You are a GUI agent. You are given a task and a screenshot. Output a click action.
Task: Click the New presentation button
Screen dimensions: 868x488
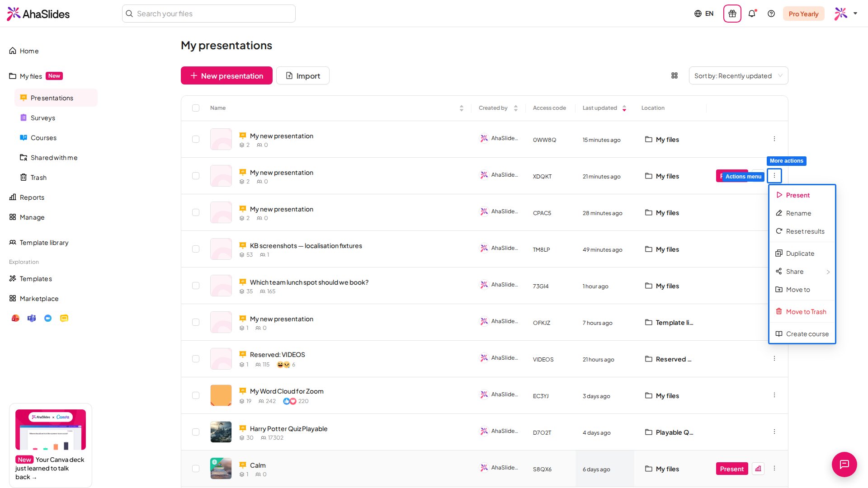[226, 75]
